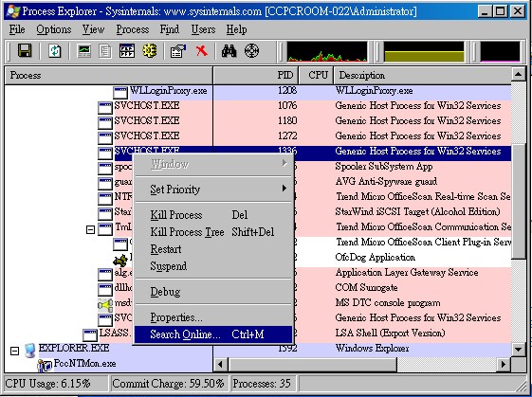The height and width of the screenshot is (397, 532).
Task: Click the yellow gear DLL view icon
Action: [x=149, y=51]
